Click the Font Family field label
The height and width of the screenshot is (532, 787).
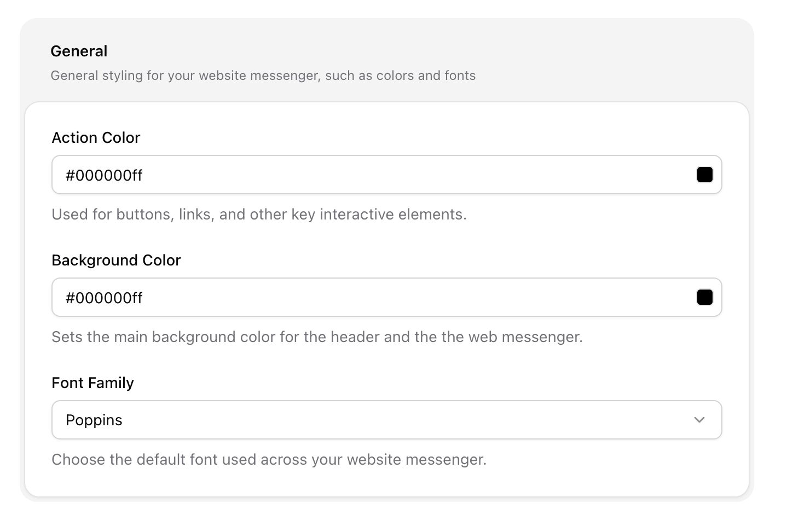point(92,383)
